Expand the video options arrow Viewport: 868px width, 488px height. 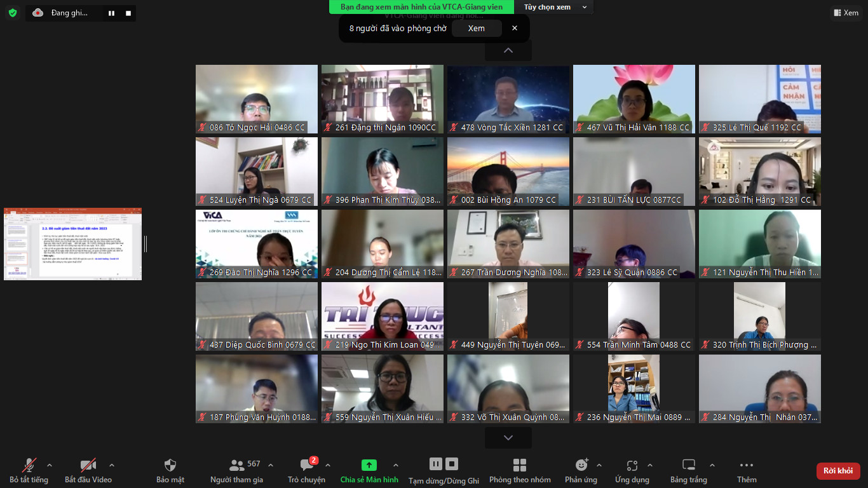tap(112, 465)
